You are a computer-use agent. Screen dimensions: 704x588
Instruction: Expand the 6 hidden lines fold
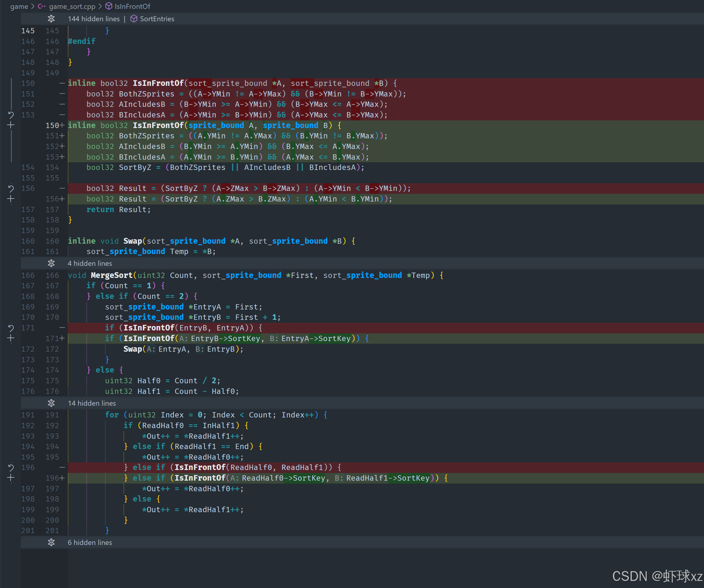click(51, 542)
